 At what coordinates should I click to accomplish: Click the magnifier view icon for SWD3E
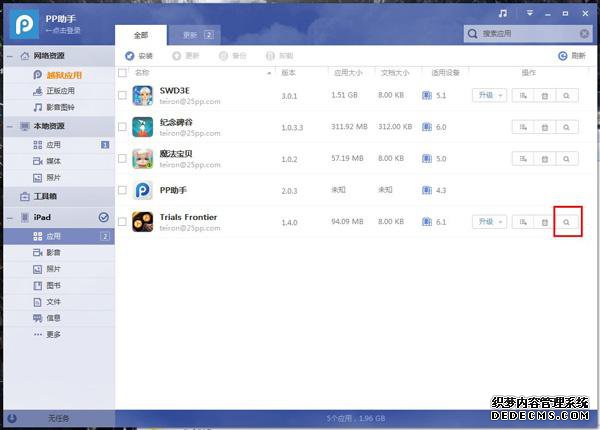(566, 96)
